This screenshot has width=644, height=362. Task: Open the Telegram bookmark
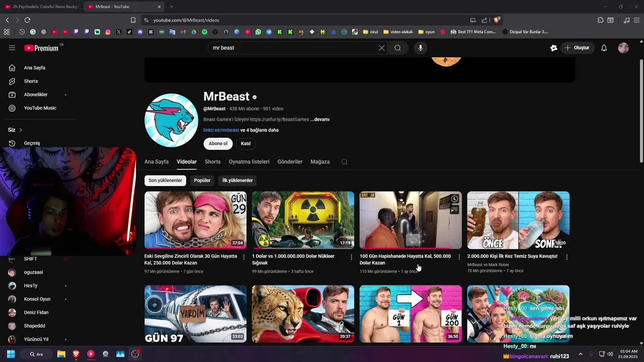[269, 32]
